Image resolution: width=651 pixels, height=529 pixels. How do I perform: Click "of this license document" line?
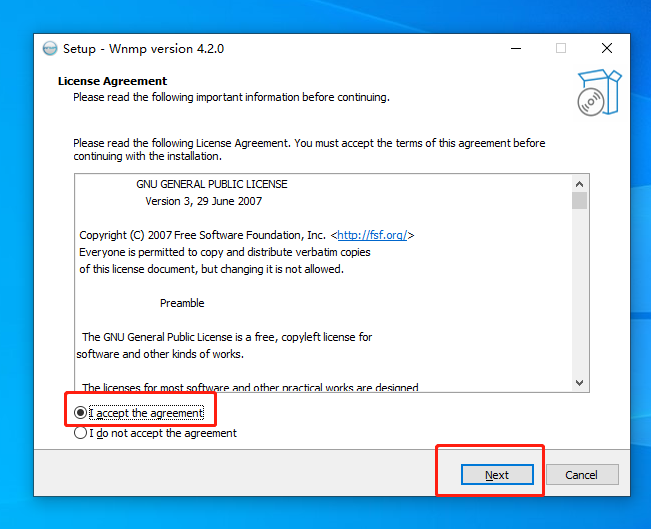tap(211, 269)
